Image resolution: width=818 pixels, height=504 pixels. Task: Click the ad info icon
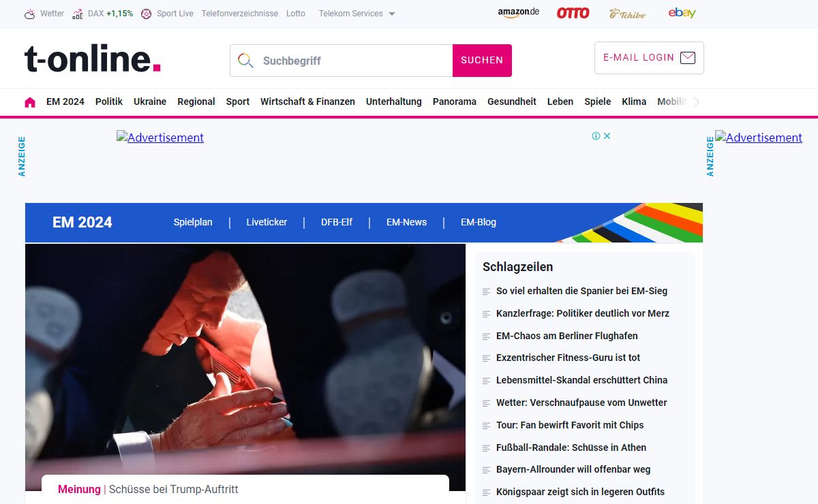[596, 136]
